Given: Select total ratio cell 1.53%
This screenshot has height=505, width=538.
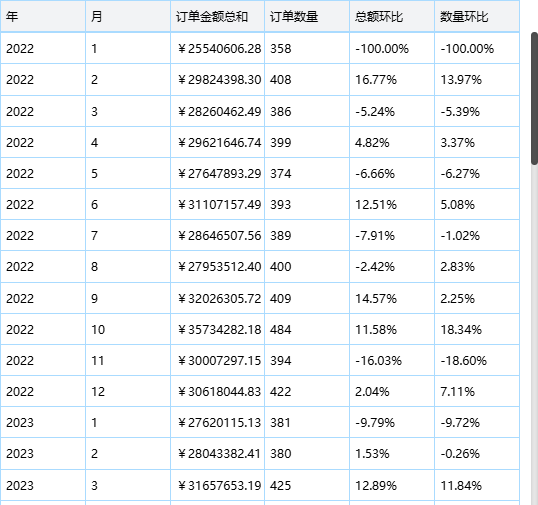Looking at the screenshot, I should (392, 454).
